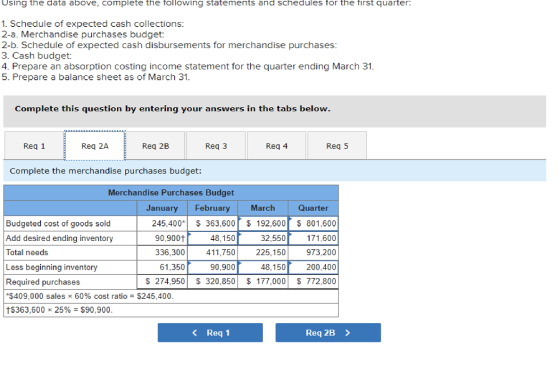This screenshot has width=560, height=373.
Task: Click January ending inventory value 90,900
Action: pos(162,238)
